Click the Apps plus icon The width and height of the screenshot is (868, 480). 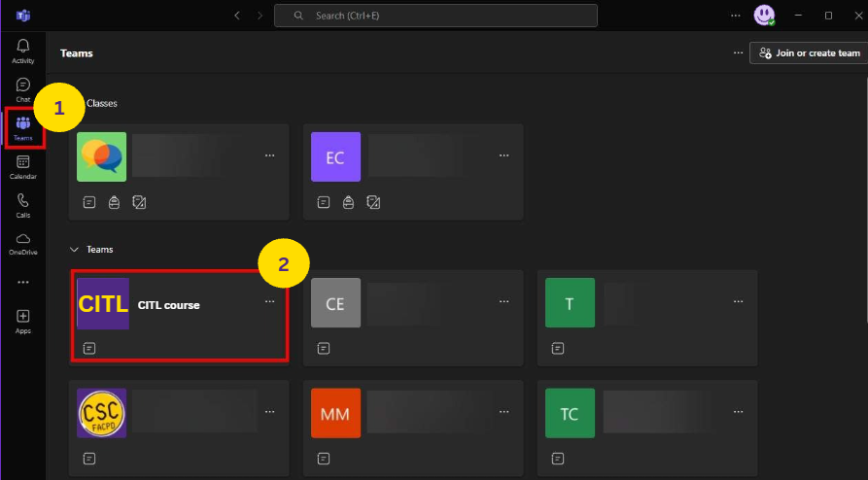[x=22, y=321]
